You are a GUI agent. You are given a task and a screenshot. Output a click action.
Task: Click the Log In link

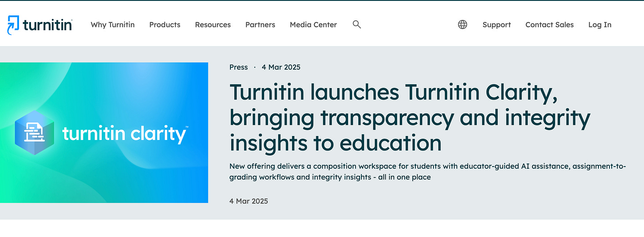click(600, 25)
